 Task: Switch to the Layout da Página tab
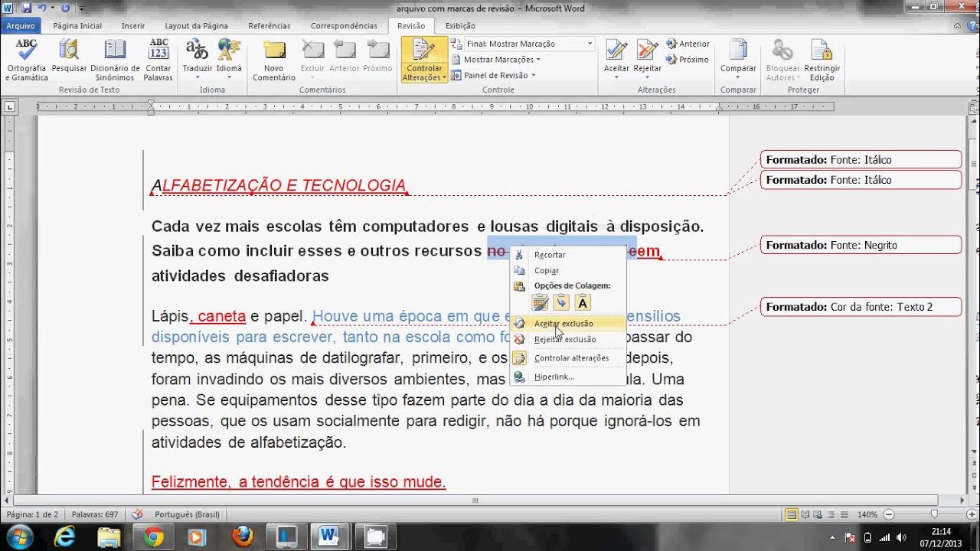[196, 26]
